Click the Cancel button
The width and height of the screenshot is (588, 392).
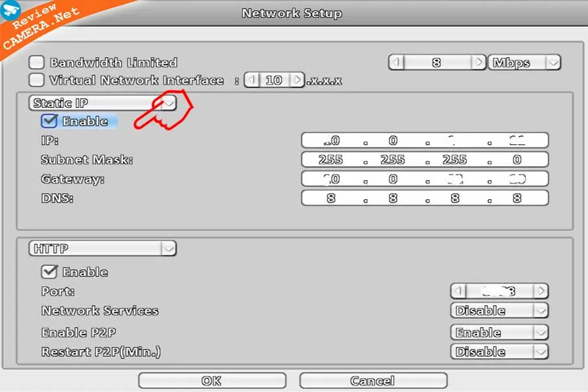tap(373, 381)
